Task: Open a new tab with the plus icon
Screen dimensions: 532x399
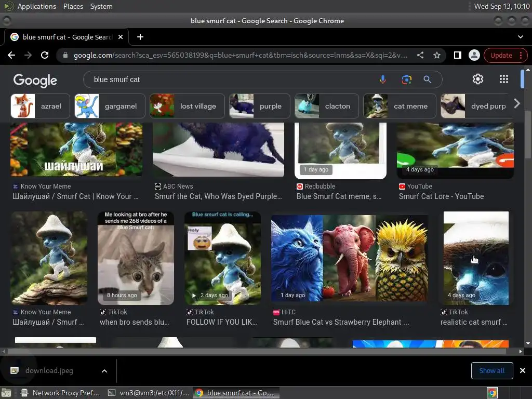Action: (x=140, y=37)
